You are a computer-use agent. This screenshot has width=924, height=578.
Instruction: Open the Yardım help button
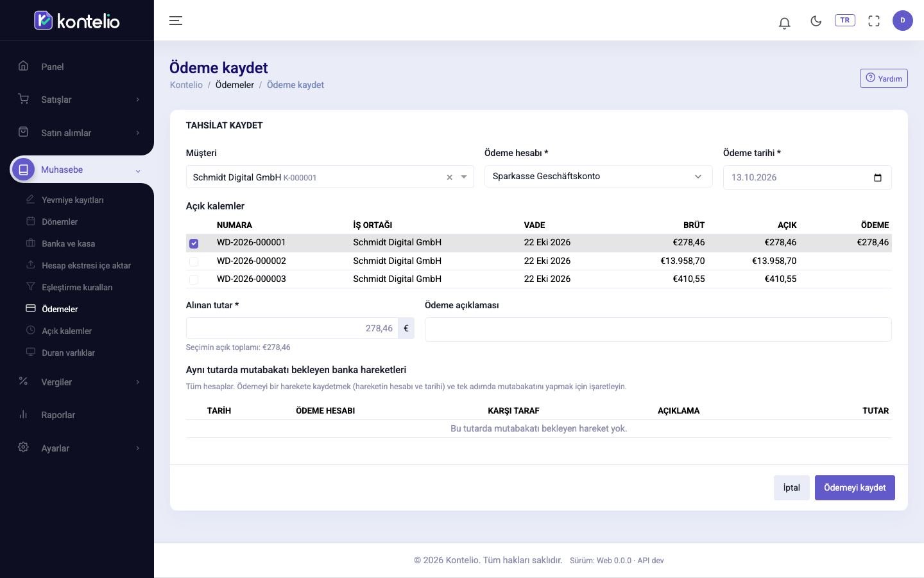884,78
